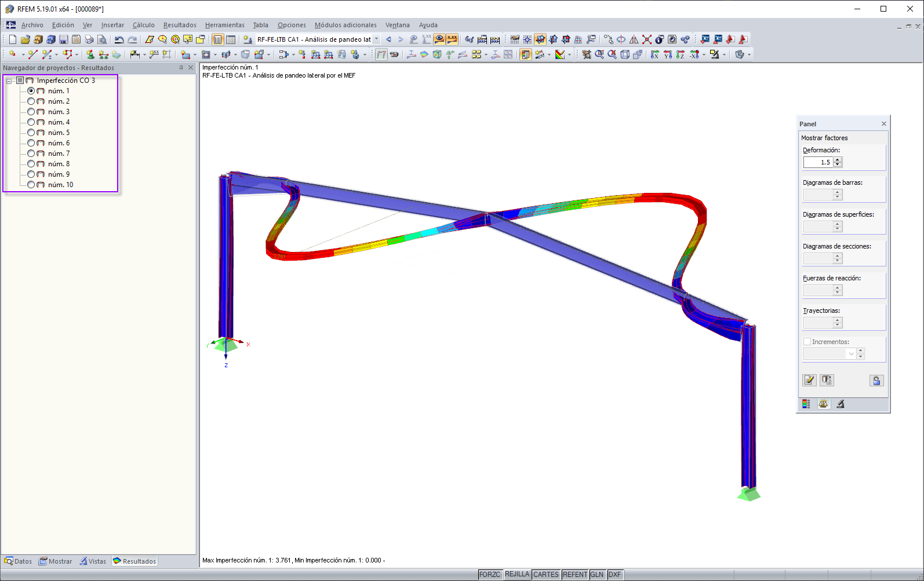This screenshot has width=924, height=581.
Task: Open the Cálculo menu
Action: pos(144,25)
